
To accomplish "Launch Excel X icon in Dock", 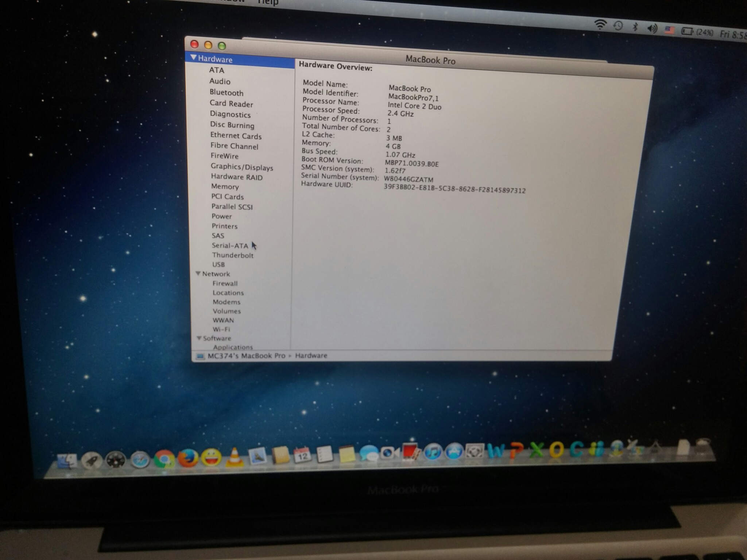I will pos(537,450).
